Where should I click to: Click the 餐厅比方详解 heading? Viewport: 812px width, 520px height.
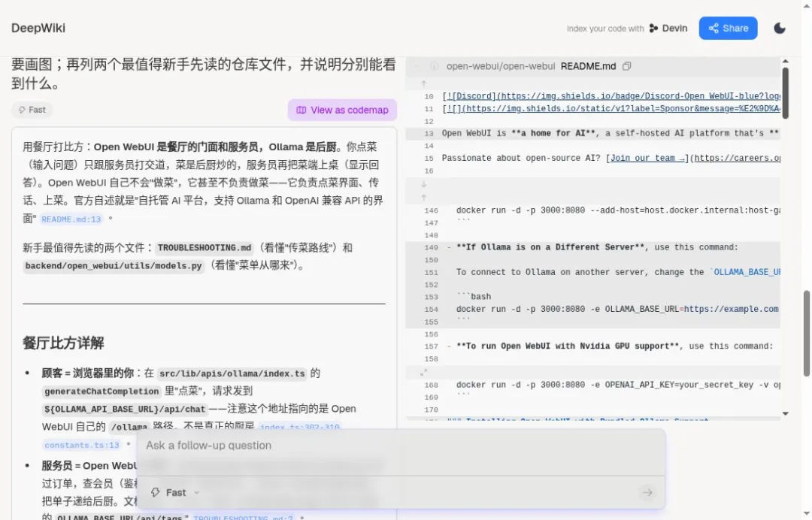click(63, 343)
